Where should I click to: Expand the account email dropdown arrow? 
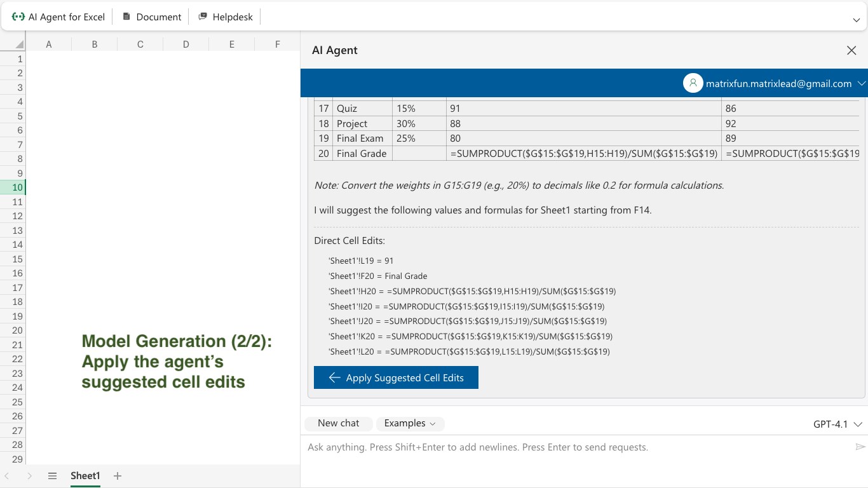tap(862, 83)
